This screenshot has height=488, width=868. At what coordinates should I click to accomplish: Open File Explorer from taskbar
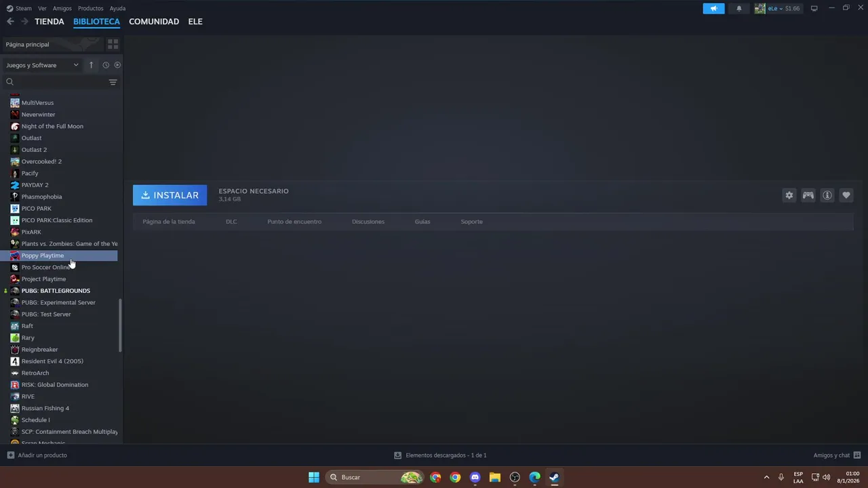495,477
